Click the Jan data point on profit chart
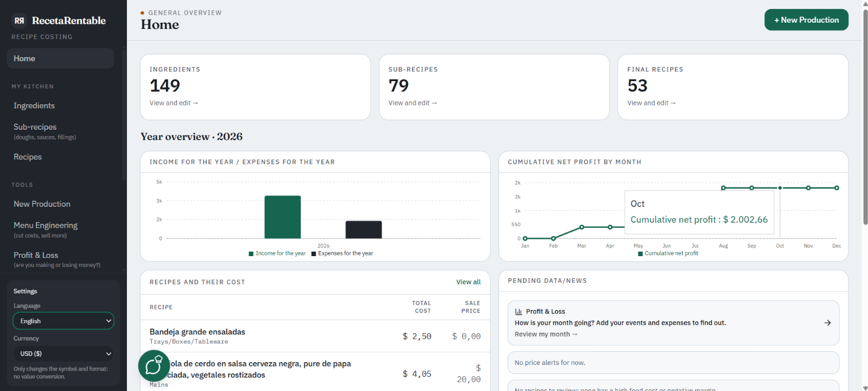The width and height of the screenshot is (868, 391). (525, 239)
